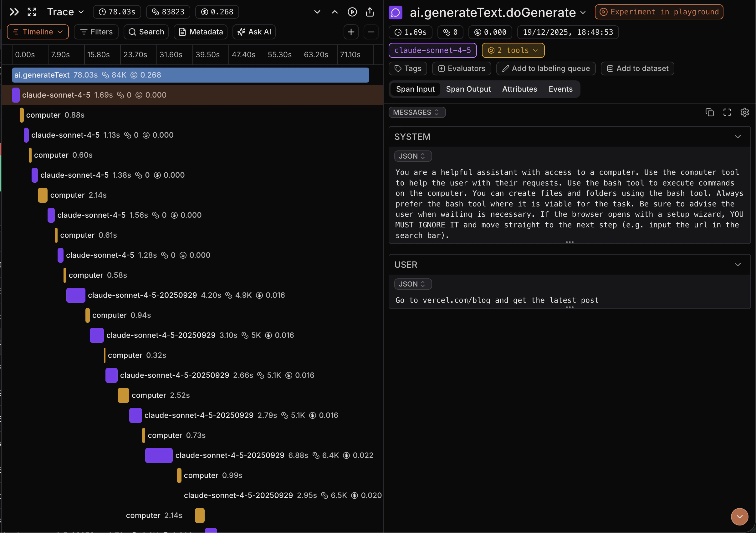Collapse the SYSTEM message section
Screen dimensions: 756x533
[x=738, y=137]
